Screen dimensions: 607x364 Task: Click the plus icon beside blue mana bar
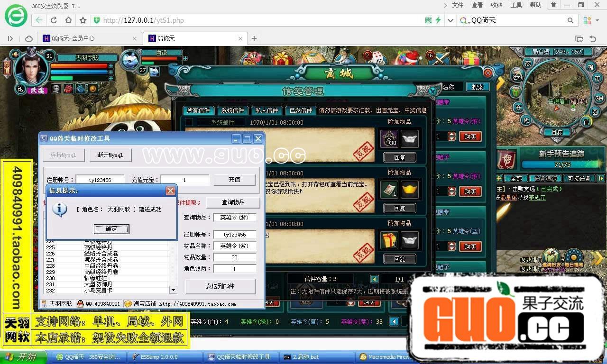click(x=111, y=72)
